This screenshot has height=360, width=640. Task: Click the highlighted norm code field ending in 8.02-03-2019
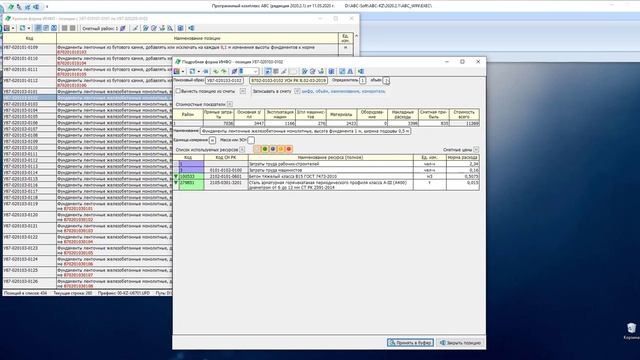point(288,80)
